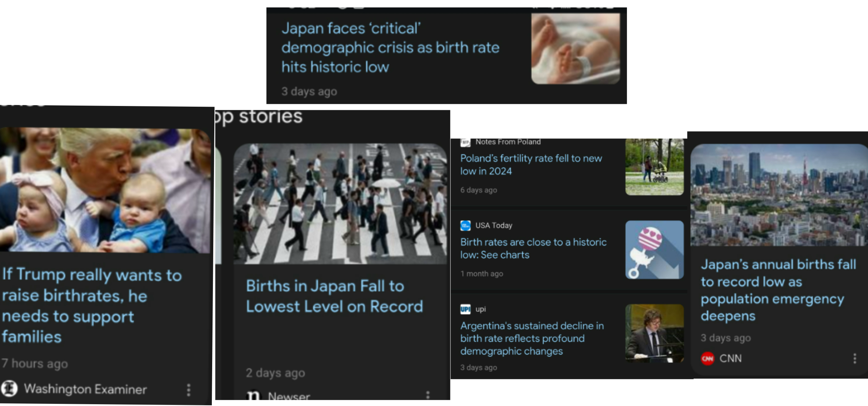Click the Newser source name
This screenshot has height=406, width=868.
(289, 395)
